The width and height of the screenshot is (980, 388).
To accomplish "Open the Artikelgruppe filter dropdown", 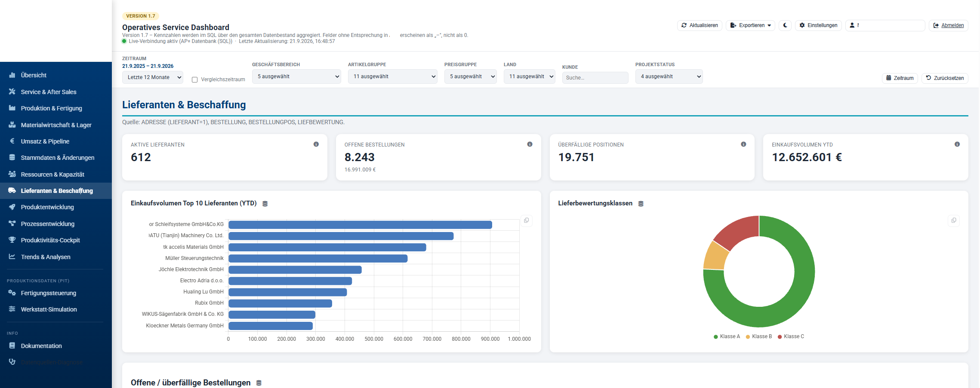I will click(393, 76).
